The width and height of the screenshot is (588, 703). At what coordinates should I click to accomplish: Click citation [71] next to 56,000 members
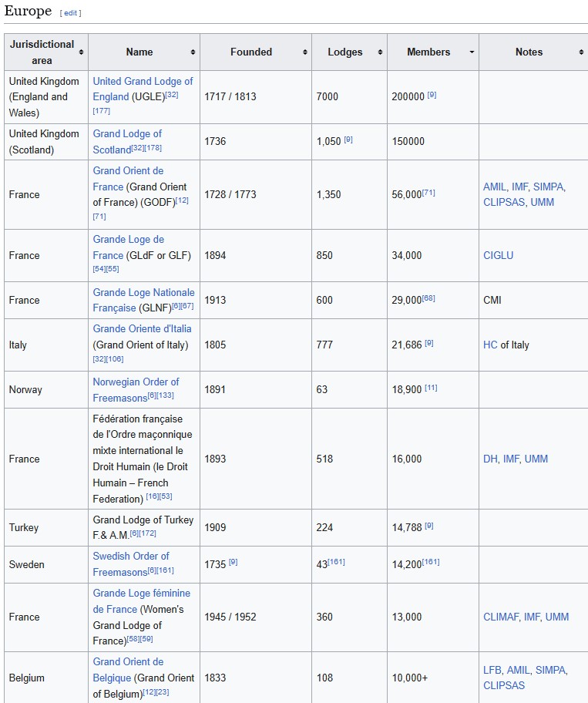(x=428, y=193)
